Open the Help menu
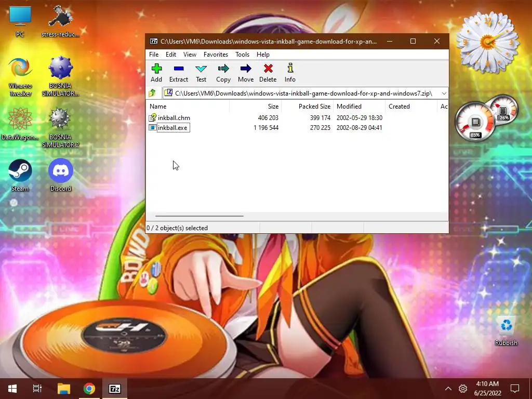Image resolution: width=532 pixels, height=399 pixels. tap(263, 54)
